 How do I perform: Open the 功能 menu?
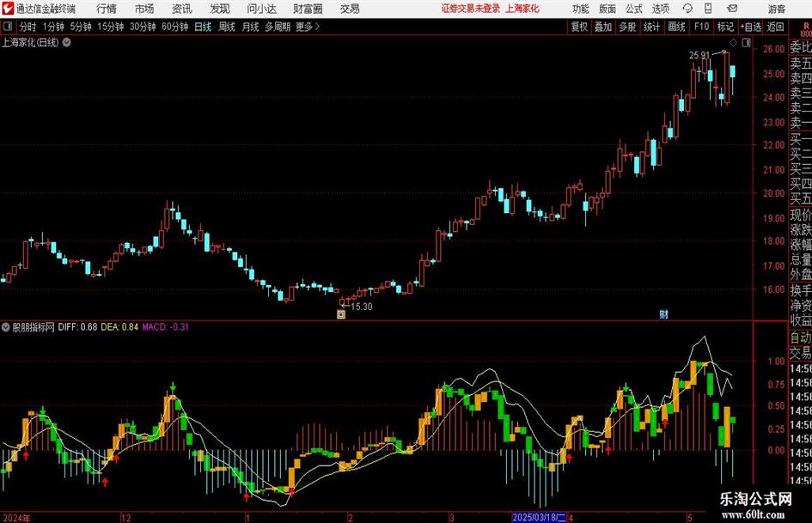coord(581,9)
